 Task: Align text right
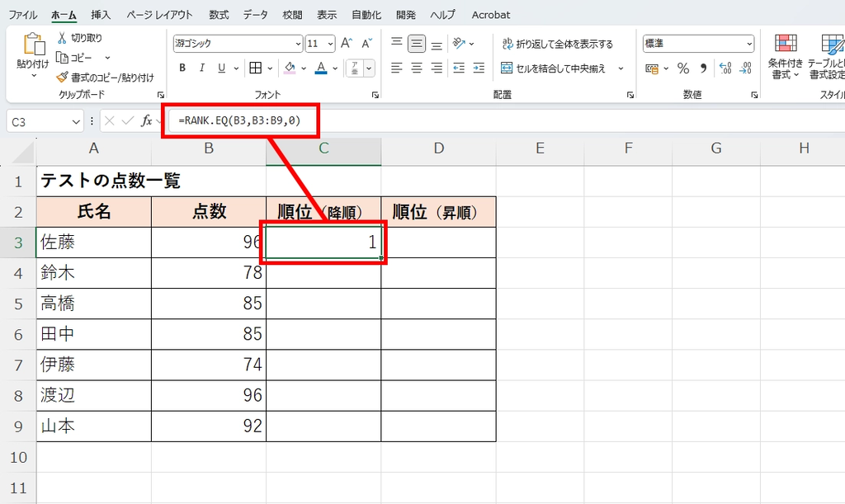(437, 68)
